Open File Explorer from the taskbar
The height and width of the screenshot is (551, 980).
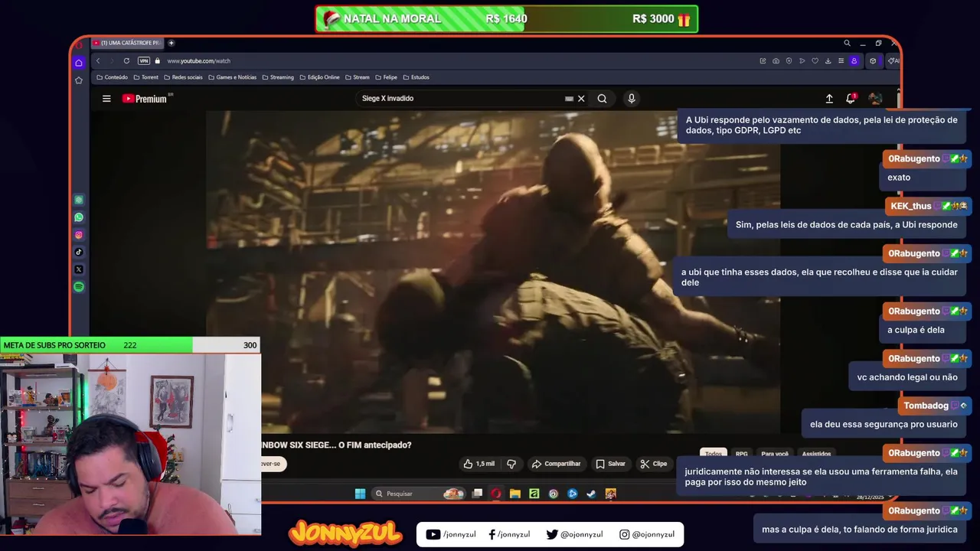[515, 494]
